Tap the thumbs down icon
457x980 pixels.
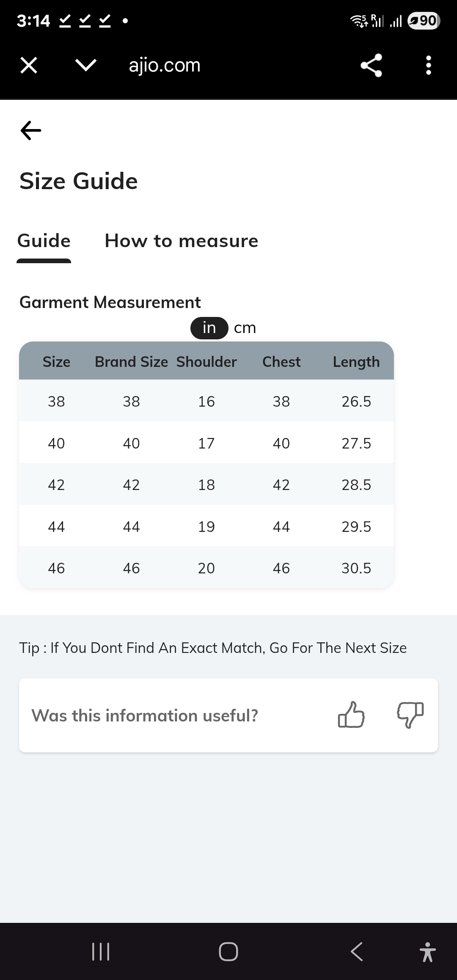pyautogui.click(x=410, y=715)
